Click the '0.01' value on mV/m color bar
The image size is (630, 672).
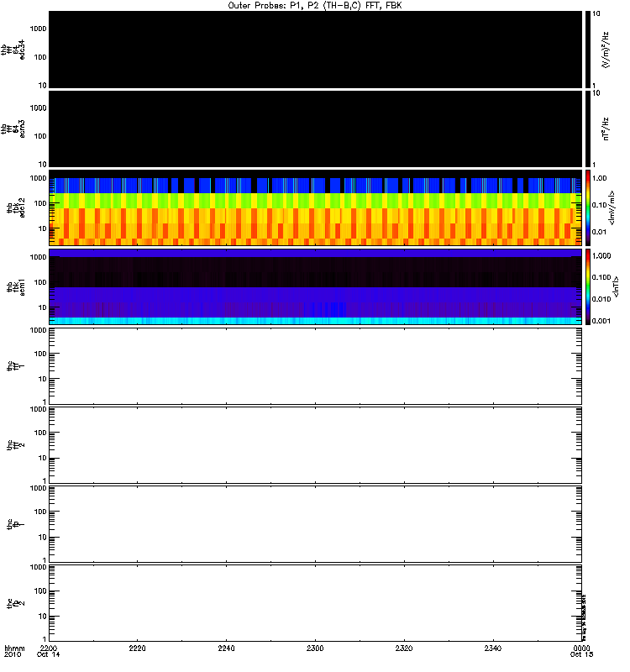(x=599, y=232)
